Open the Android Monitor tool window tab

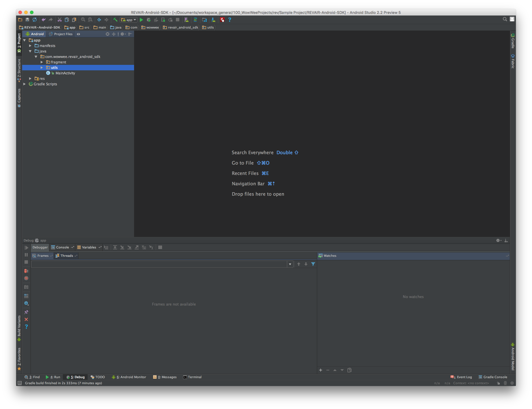(x=129, y=377)
